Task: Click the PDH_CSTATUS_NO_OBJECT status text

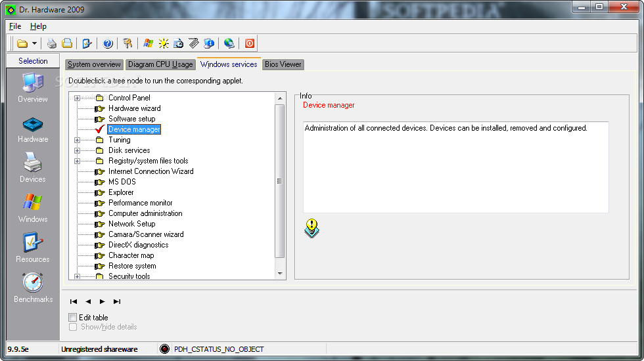Action: tap(219, 349)
